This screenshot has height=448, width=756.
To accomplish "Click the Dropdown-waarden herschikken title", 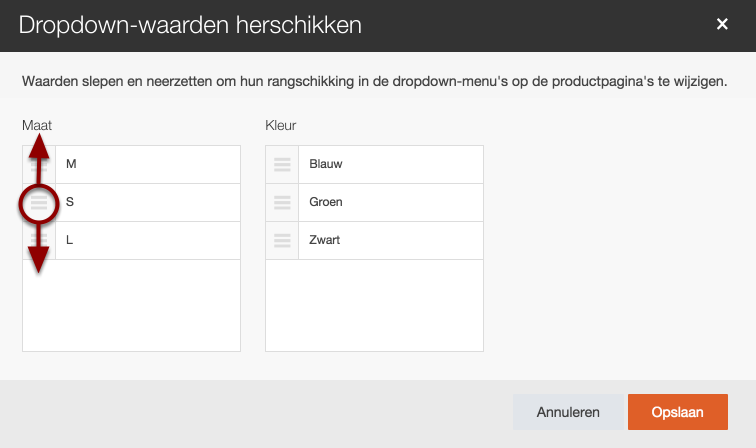I will (190, 25).
